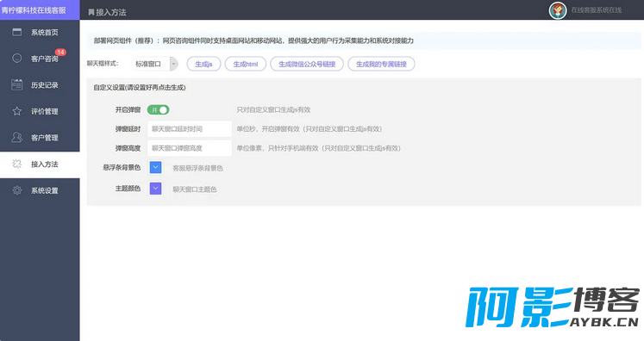The height and width of the screenshot is (341, 644).
Task: Click the bookmark icon beside 接入方法 title
Action: pyautogui.click(x=91, y=12)
